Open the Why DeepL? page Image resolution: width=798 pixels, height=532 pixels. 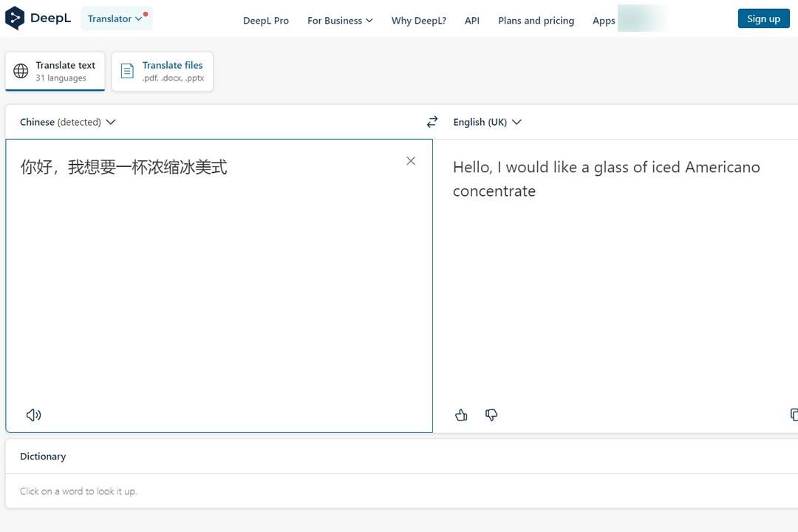pyautogui.click(x=418, y=21)
